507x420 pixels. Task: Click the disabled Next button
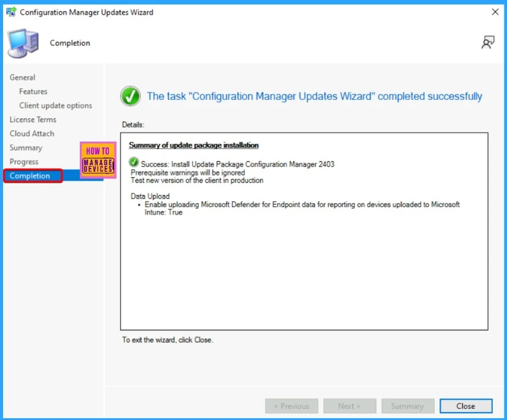pyautogui.click(x=349, y=406)
